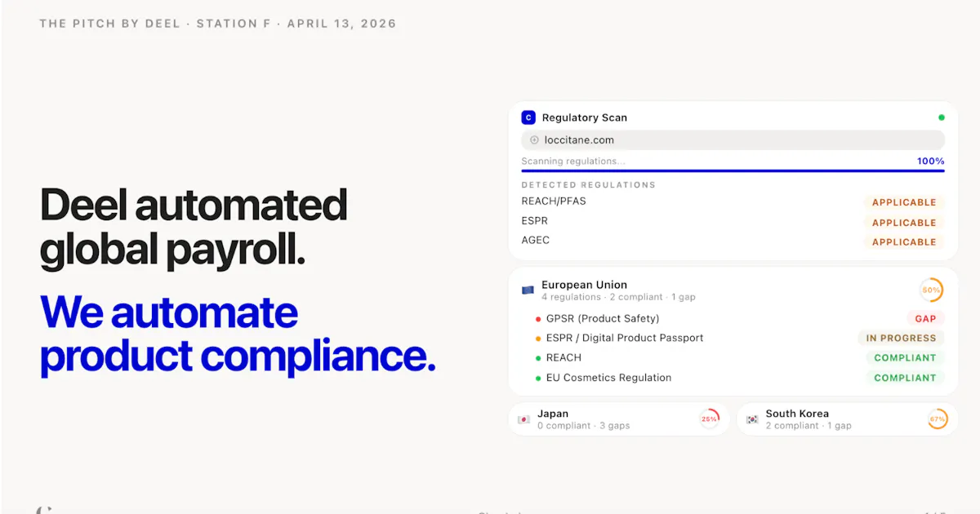The width and height of the screenshot is (980, 514).
Task: Select ESPR / Digital Product Passport row
Action: 740,338
